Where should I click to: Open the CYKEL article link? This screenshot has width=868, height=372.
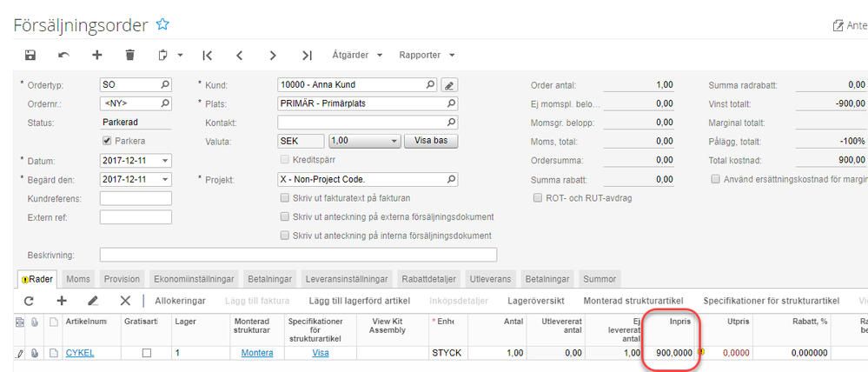click(80, 353)
